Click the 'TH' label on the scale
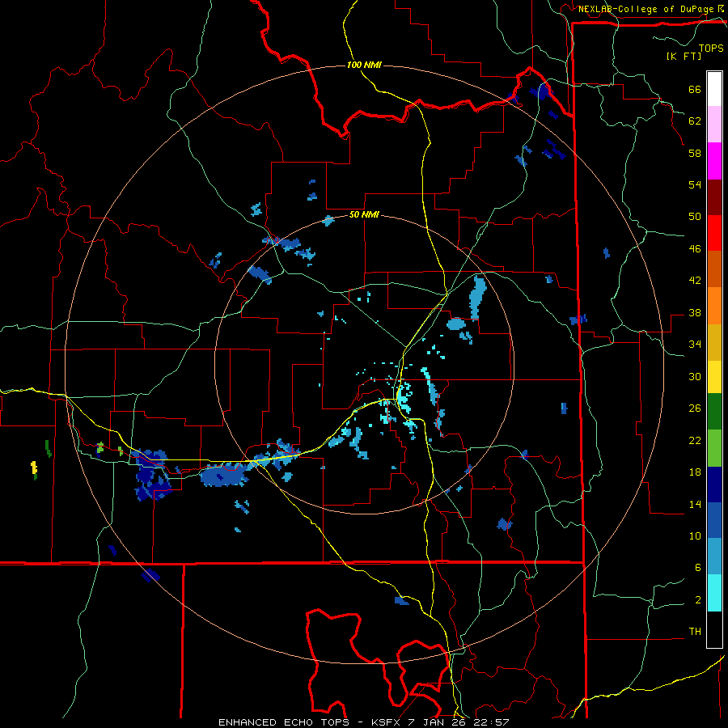Screen dimensions: 728x728 click(695, 632)
